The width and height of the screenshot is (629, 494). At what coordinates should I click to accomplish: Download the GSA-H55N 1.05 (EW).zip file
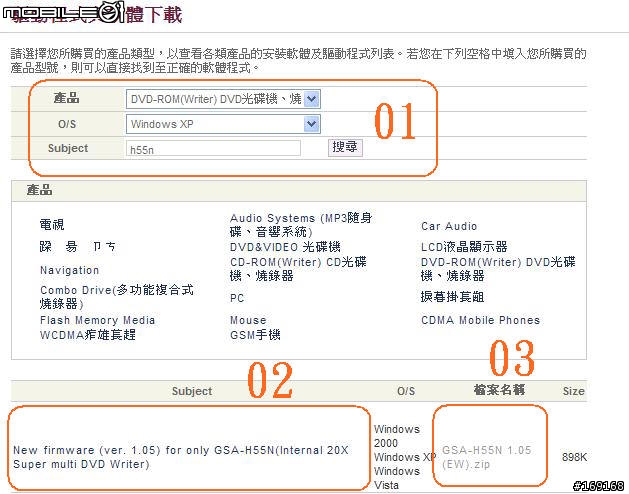coord(486,457)
